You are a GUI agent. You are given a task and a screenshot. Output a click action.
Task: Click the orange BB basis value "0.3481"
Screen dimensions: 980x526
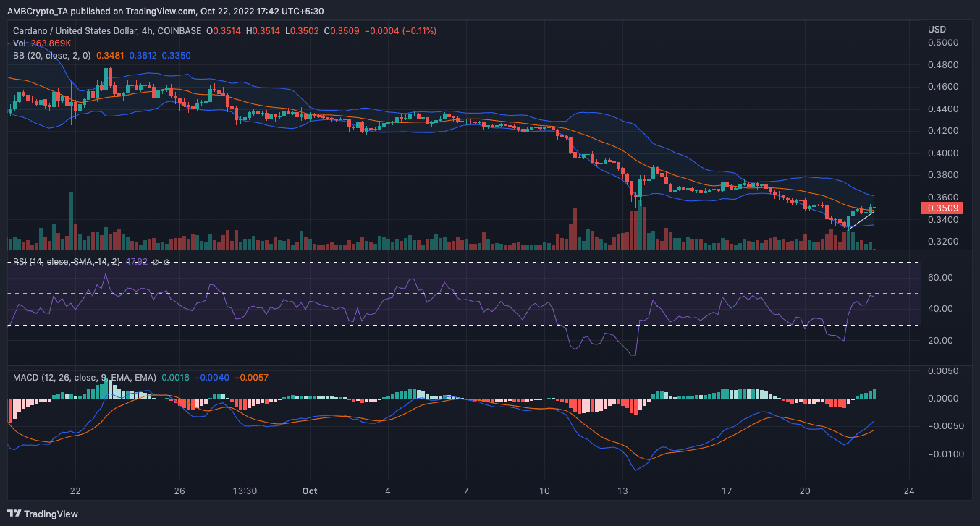[x=110, y=55]
